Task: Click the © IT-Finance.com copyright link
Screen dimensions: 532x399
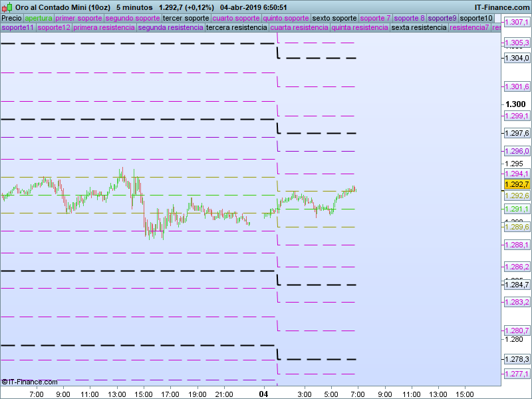Action: point(29,382)
